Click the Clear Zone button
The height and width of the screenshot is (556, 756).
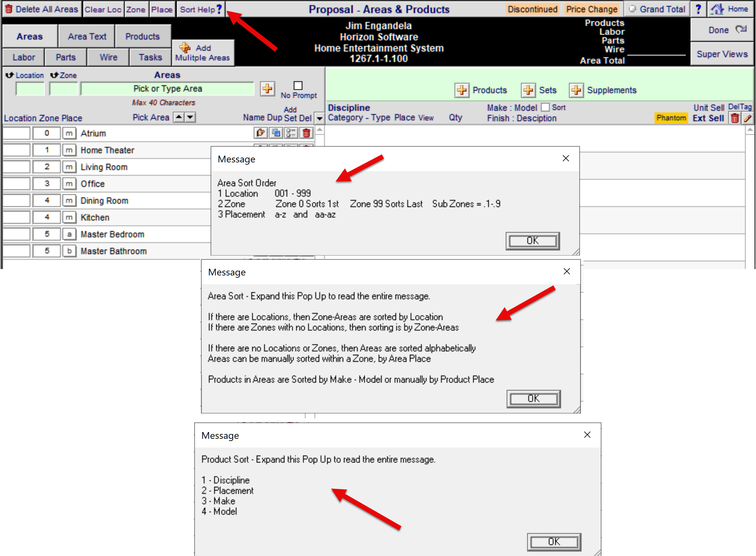[136, 9]
